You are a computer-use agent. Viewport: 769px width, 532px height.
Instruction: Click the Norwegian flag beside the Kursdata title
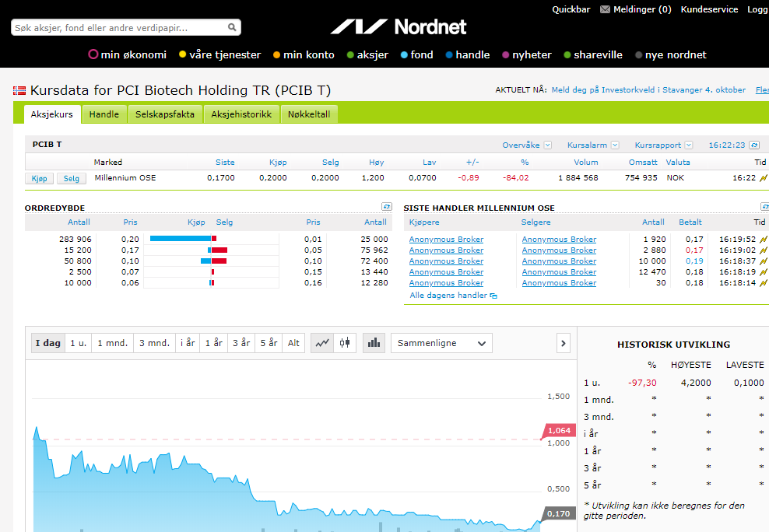(x=19, y=91)
